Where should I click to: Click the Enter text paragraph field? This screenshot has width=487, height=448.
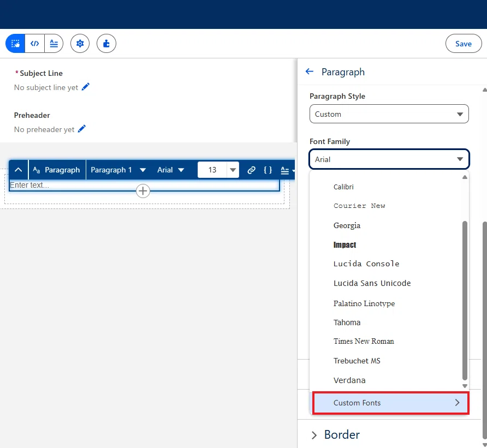[145, 185]
